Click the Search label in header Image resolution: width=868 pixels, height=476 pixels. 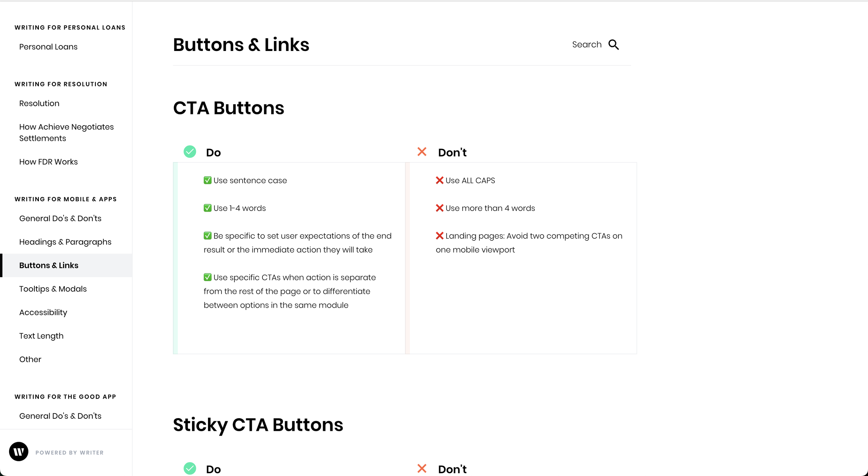tap(587, 45)
